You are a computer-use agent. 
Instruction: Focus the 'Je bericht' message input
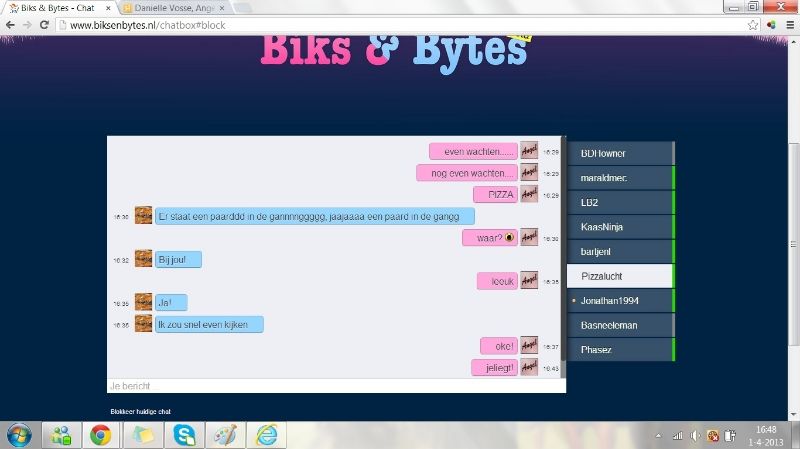point(336,386)
